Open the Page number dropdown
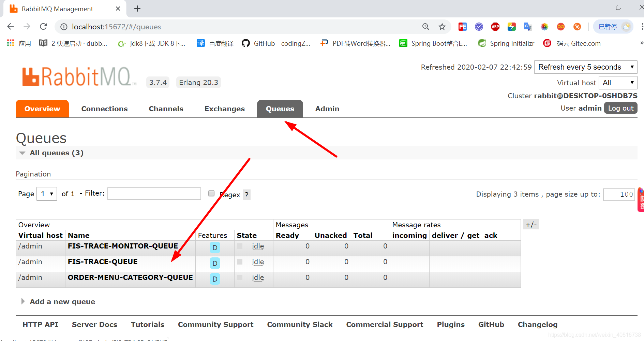The width and height of the screenshot is (644, 341). (x=47, y=194)
